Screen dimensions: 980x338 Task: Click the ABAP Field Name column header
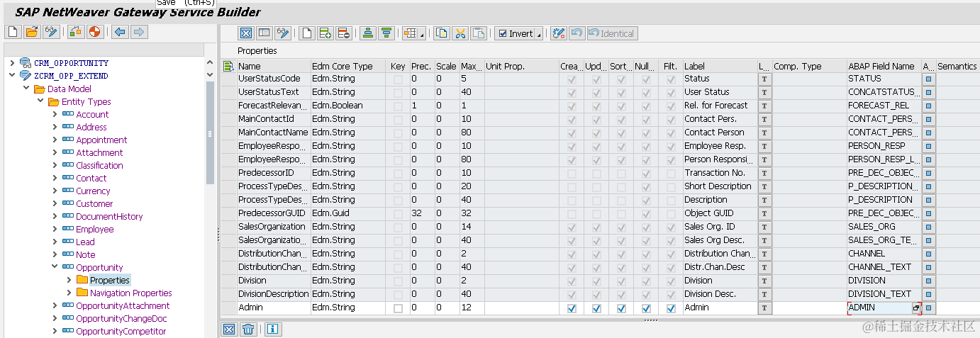pyautogui.click(x=884, y=66)
